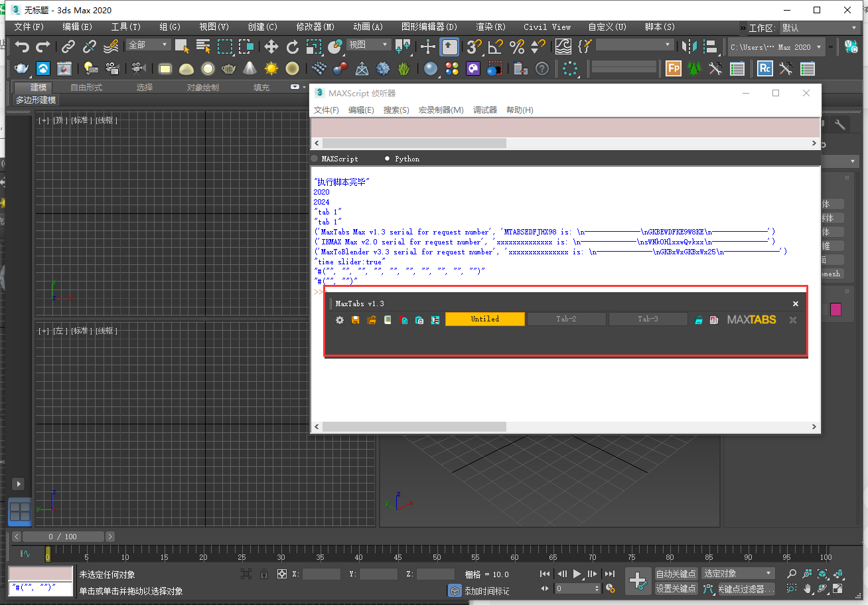The image size is (868, 605).
Task: Click the cone primitive icon in toolbar
Action: click(x=250, y=68)
